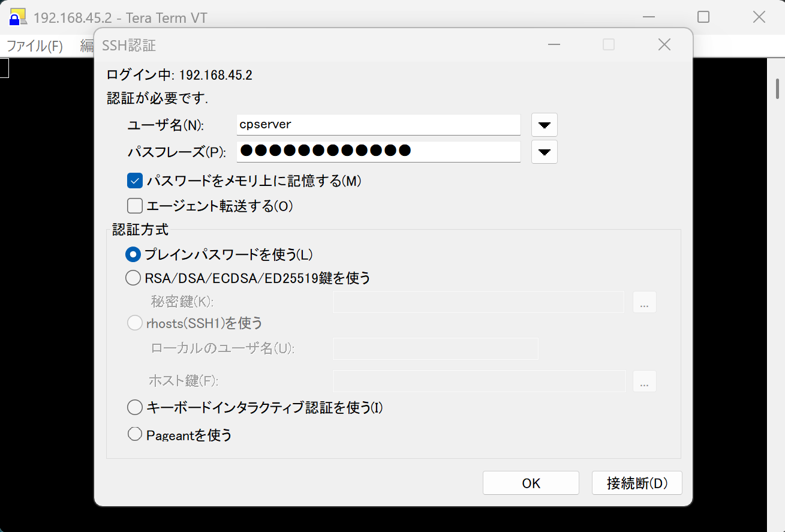Click the パスフレーズ password field
The image size is (785, 532).
[x=378, y=151]
